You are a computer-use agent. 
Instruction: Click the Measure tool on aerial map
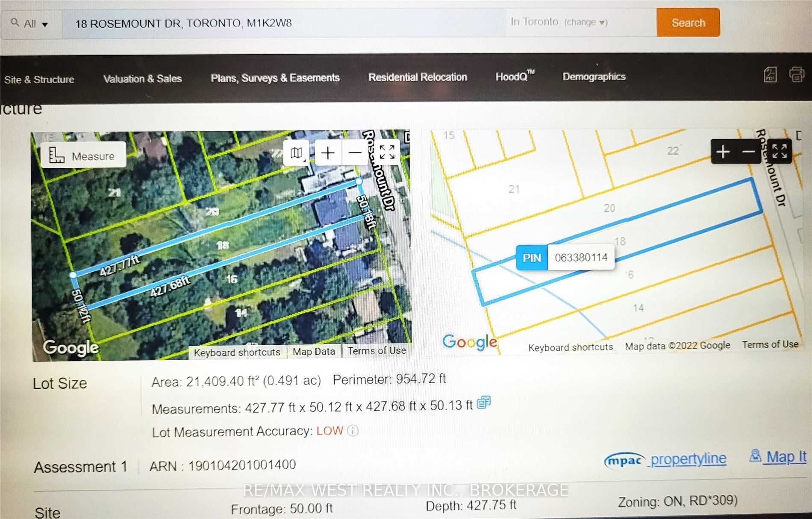[83, 155]
